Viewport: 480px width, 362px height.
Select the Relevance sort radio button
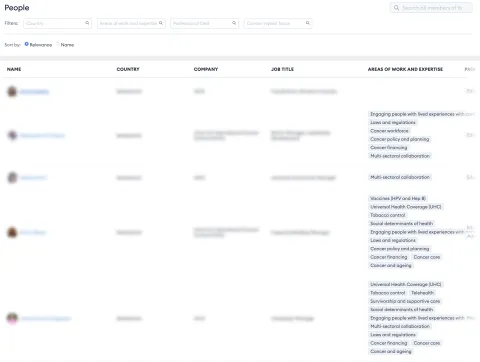click(26, 44)
